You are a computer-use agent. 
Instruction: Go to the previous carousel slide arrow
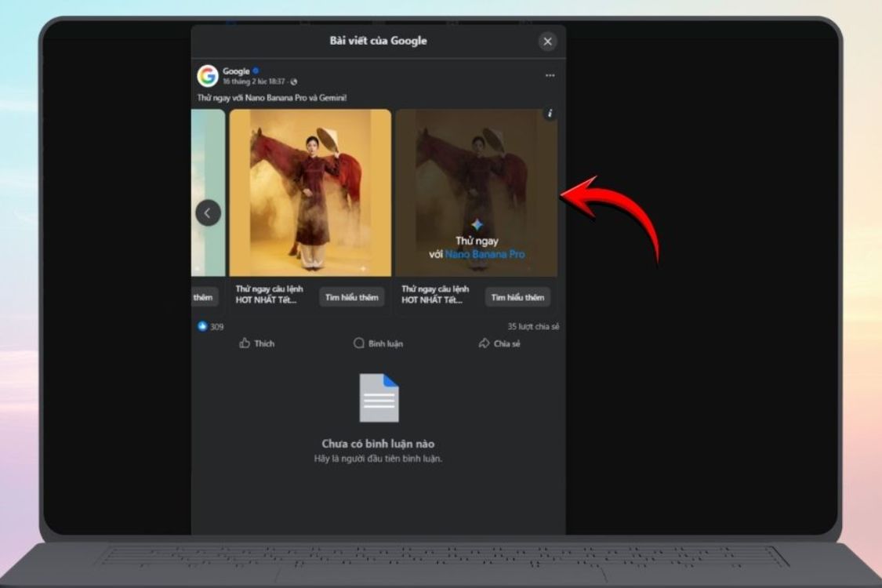(x=208, y=212)
